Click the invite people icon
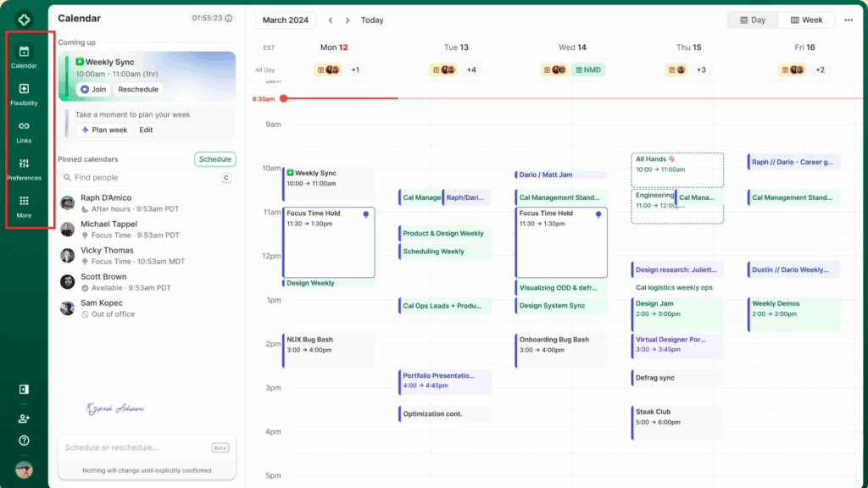Viewport: 868px width, 488px height. click(24, 419)
